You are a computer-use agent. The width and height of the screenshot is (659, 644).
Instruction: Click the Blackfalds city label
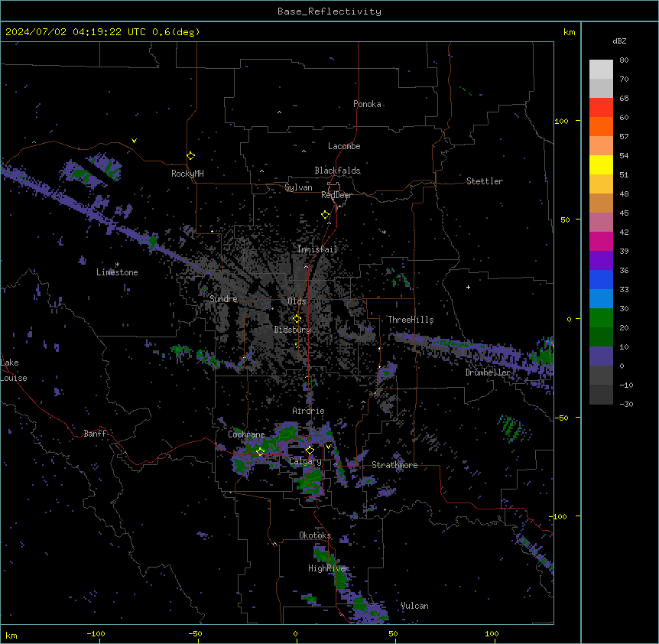pyautogui.click(x=337, y=171)
